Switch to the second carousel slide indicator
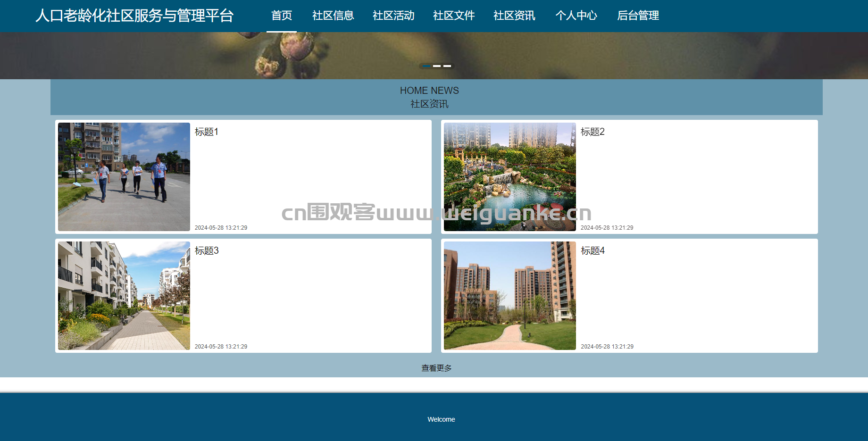868x441 pixels. coord(437,66)
